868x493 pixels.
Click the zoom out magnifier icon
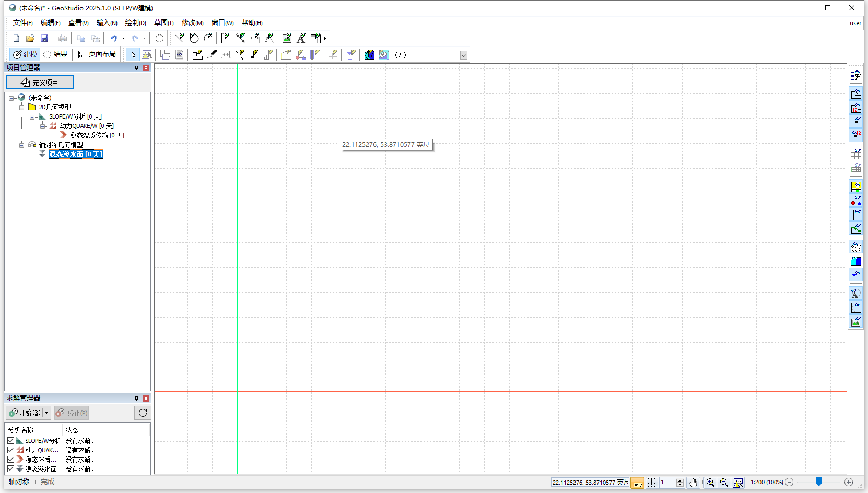[x=724, y=483]
